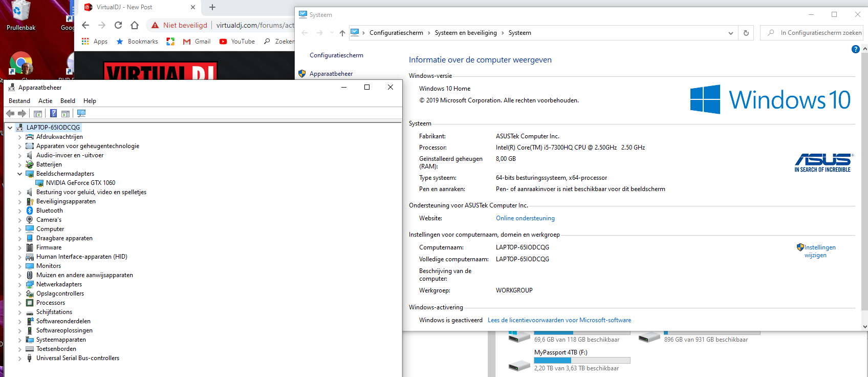Select the Opslagcontrollers tree row
This screenshot has height=377, width=868.
pyautogui.click(x=60, y=294)
